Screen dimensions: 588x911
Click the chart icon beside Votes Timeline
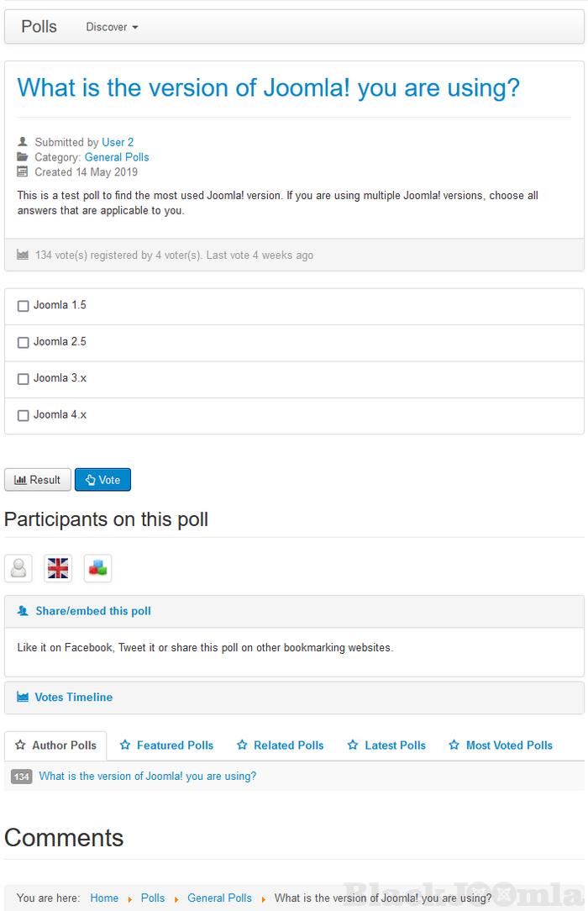(x=23, y=698)
